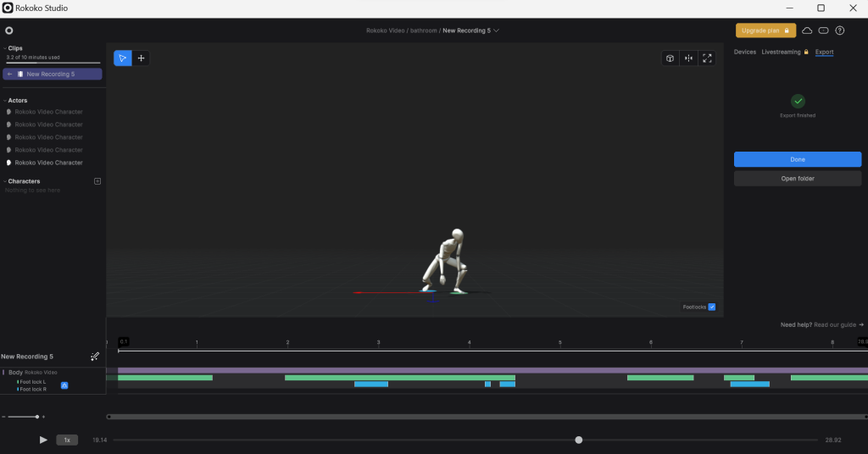Enter fullscreen viewport mode
868x454 pixels.
(707, 58)
